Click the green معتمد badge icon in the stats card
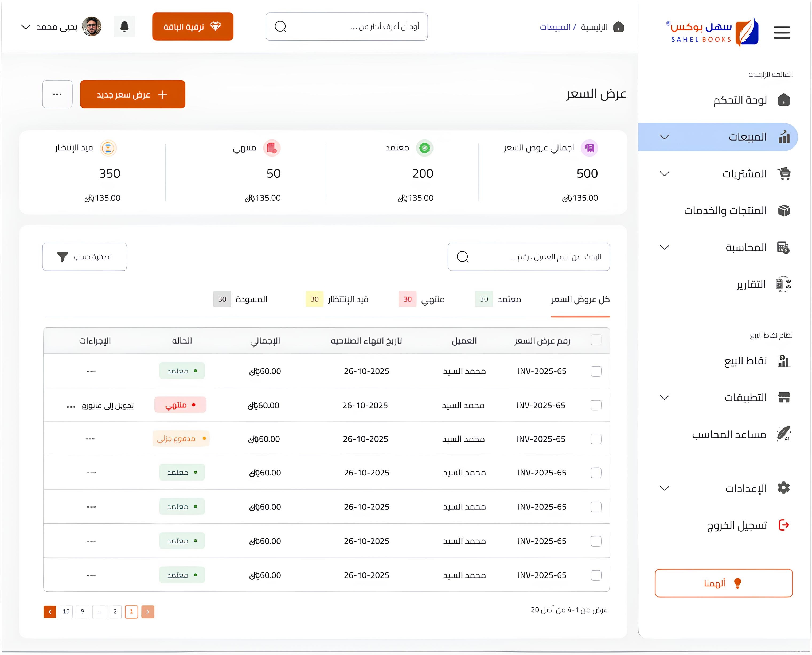This screenshot has height=655, width=812. [x=424, y=148]
